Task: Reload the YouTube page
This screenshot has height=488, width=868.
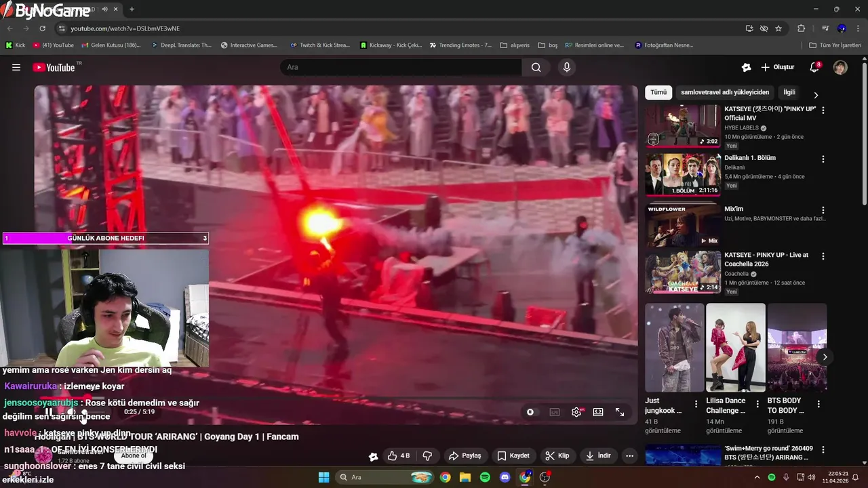Action: coord(42,28)
